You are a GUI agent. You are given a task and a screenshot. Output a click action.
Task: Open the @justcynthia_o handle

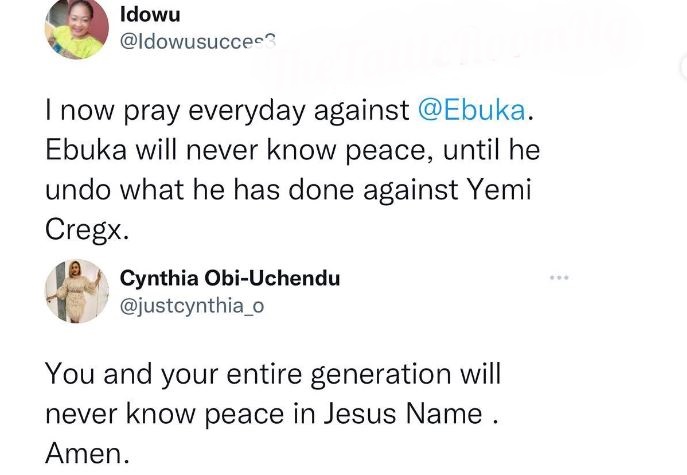[190, 306]
